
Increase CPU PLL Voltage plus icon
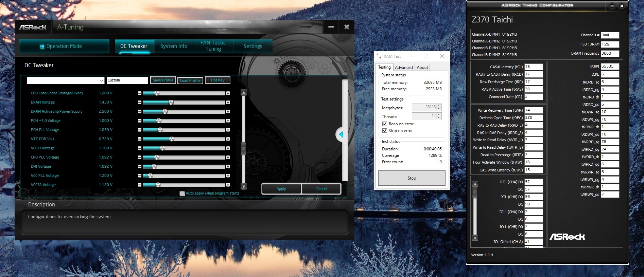[x=228, y=157]
